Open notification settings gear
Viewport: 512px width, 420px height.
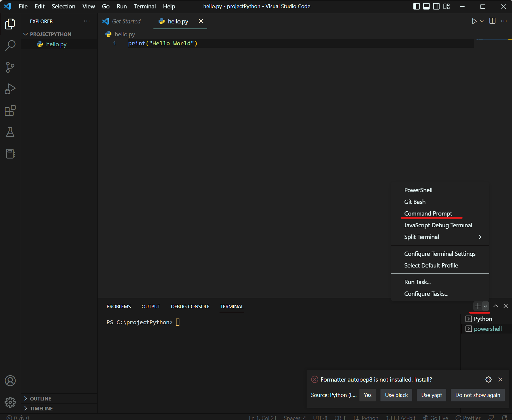point(489,379)
